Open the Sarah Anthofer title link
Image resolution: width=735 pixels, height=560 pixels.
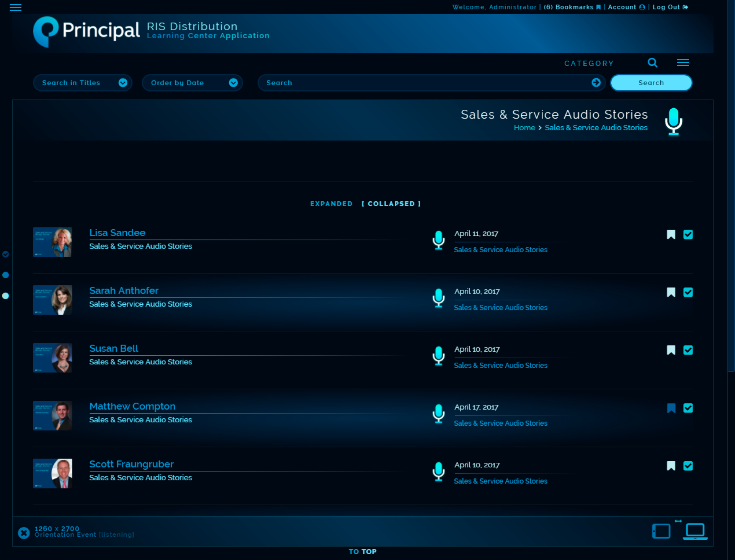[124, 291]
